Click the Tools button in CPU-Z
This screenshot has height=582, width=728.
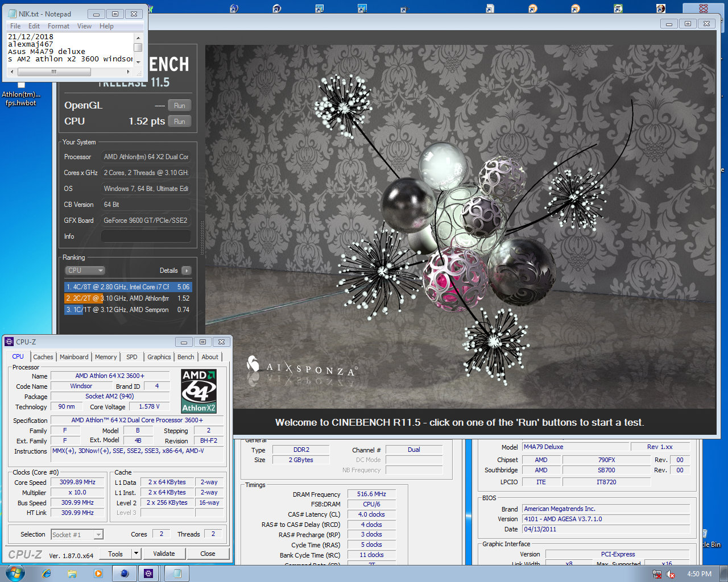pyautogui.click(x=115, y=554)
